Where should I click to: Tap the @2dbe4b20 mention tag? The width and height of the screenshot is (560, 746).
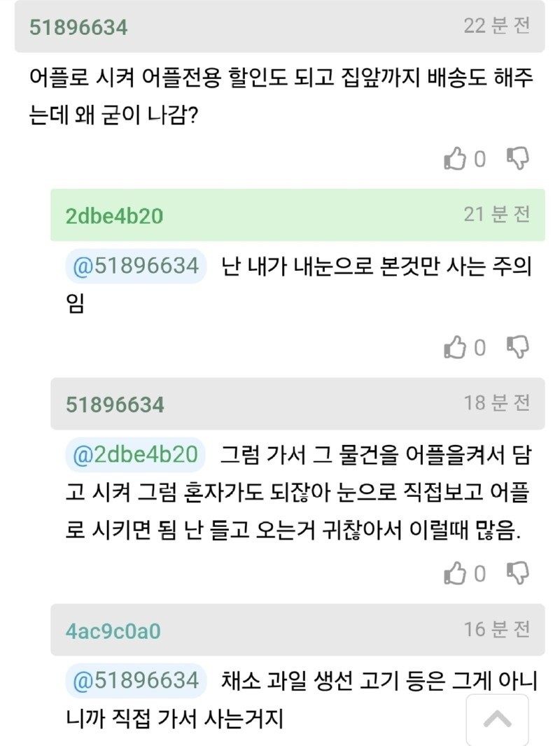click(136, 454)
